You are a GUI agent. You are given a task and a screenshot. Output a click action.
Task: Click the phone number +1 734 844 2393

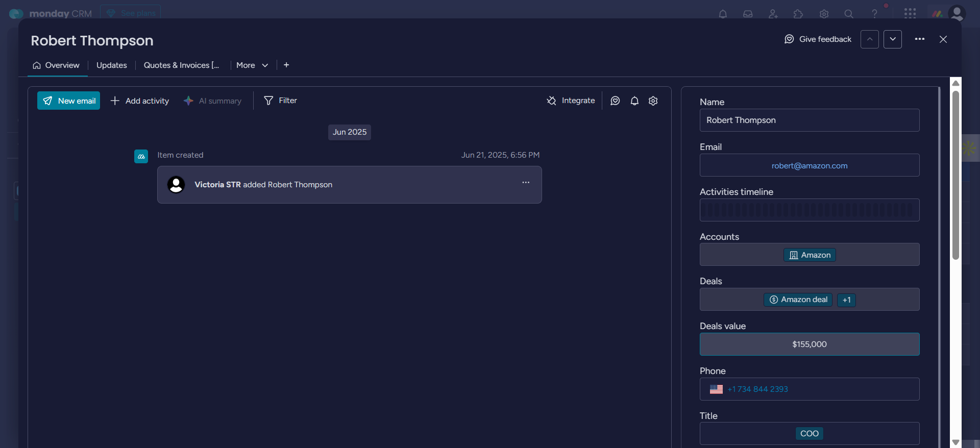[x=758, y=389]
